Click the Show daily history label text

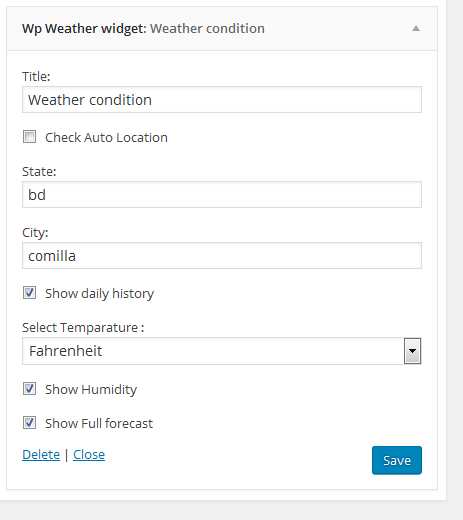coord(99,294)
